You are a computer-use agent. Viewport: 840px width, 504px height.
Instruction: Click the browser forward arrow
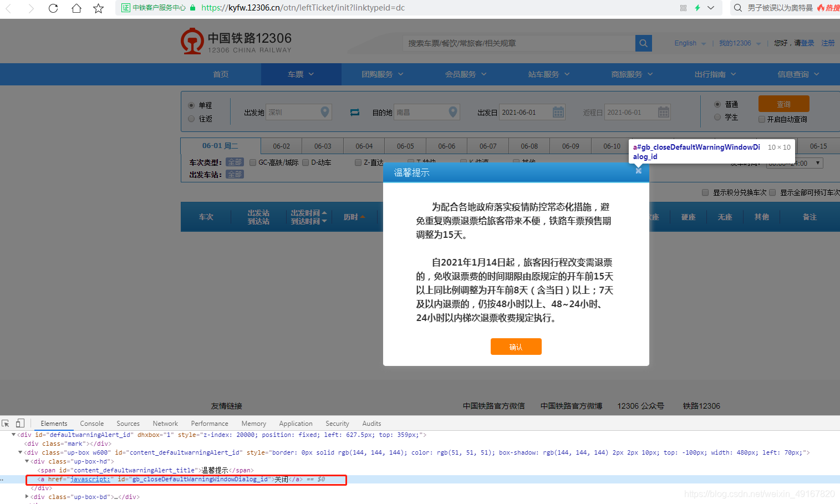pos(30,8)
